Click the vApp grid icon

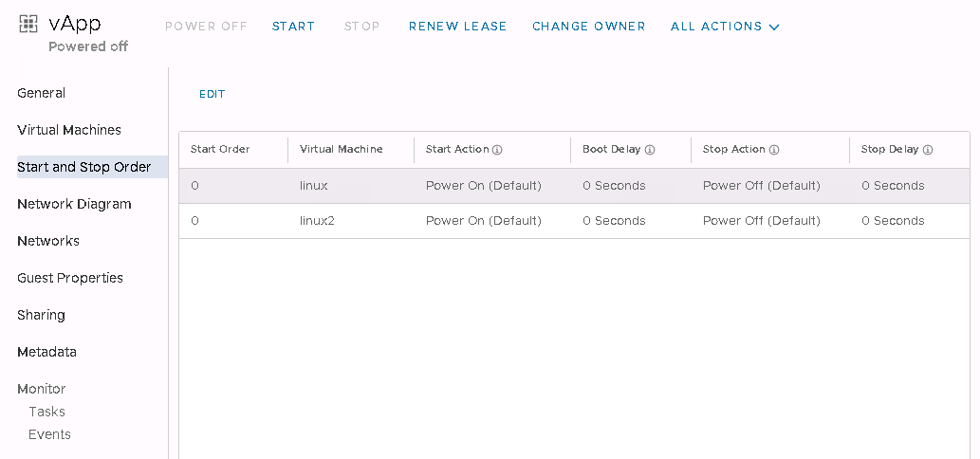[28, 25]
